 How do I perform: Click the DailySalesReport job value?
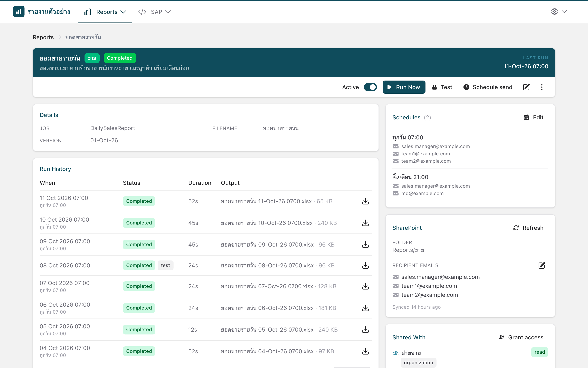[112, 128]
